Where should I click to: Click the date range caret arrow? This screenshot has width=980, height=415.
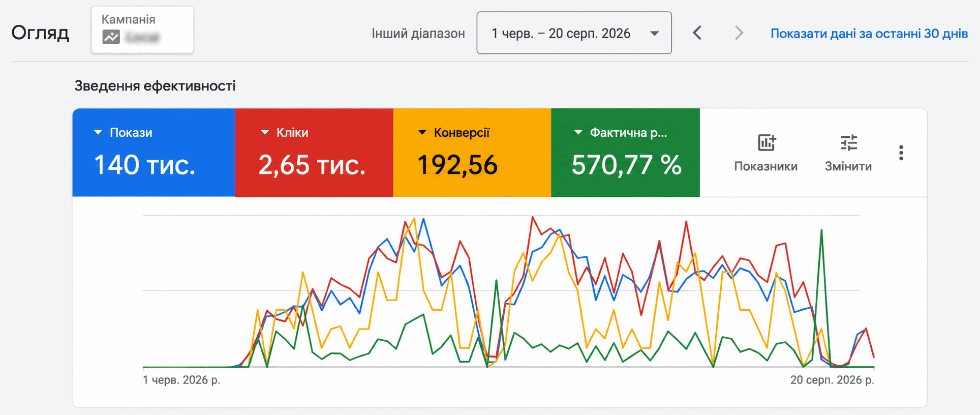[655, 34]
